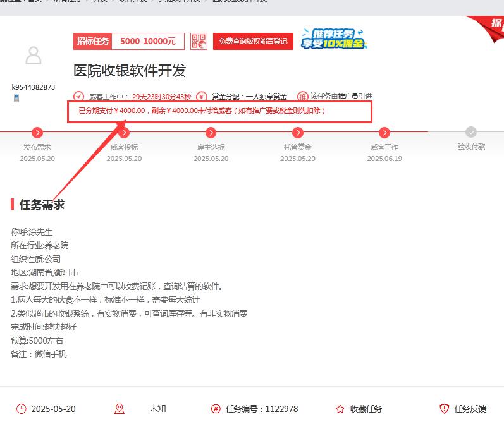The image size is (504, 429).
Task: Click 任务编号：1122978 text
Action: point(262,409)
